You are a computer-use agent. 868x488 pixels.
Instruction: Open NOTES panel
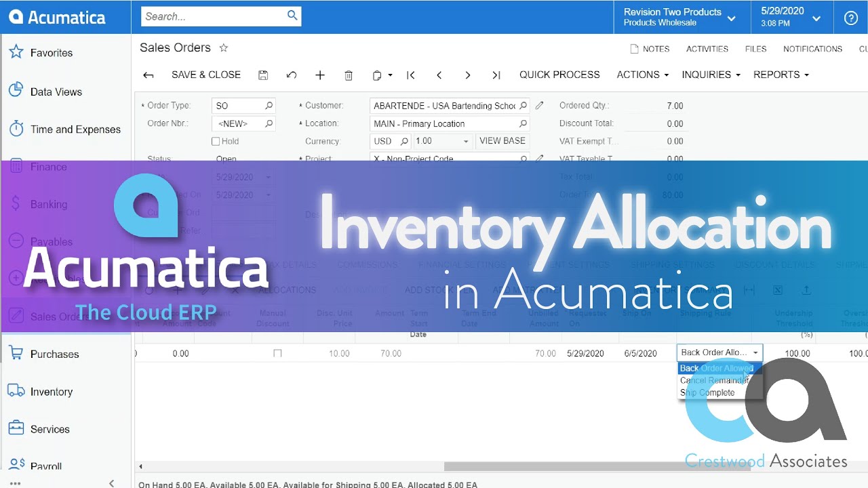pyautogui.click(x=650, y=49)
